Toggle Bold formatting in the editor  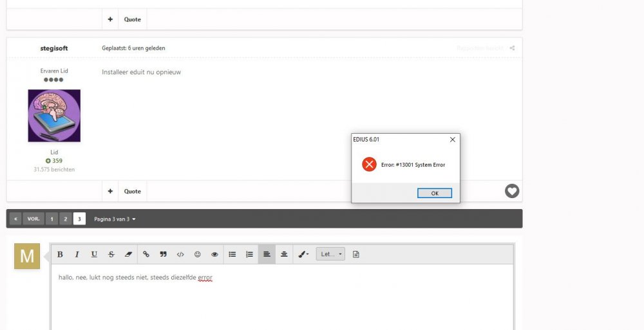[x=60, y=255]
